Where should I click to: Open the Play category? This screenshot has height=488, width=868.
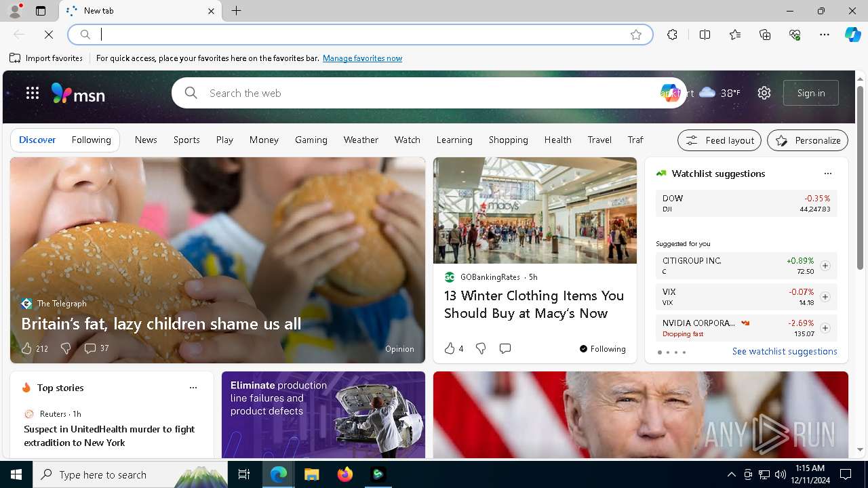click(224, 140)
